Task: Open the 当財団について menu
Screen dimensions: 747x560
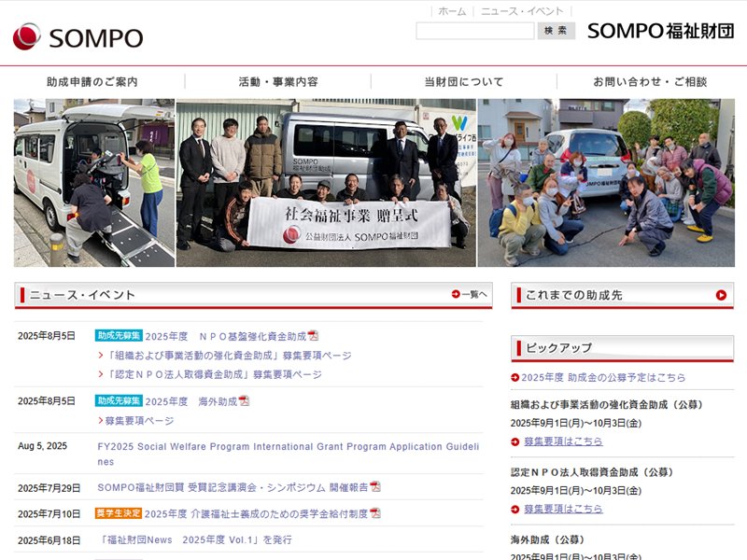Action: 464,82
